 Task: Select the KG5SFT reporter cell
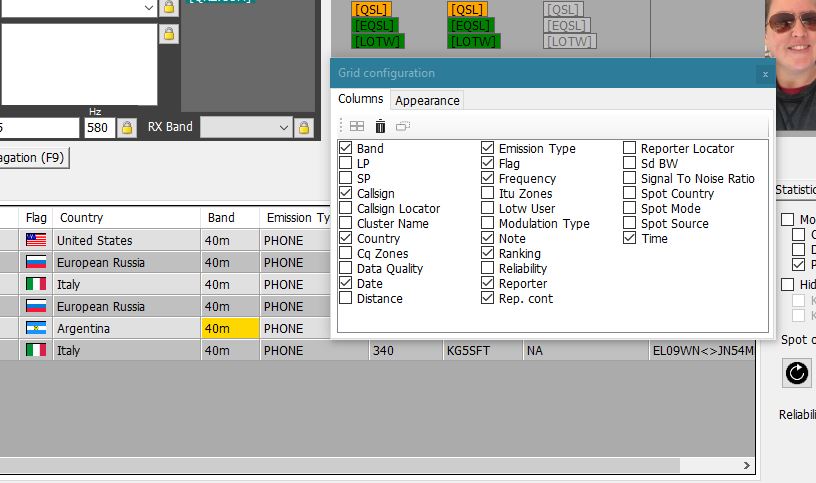point(482,350)
